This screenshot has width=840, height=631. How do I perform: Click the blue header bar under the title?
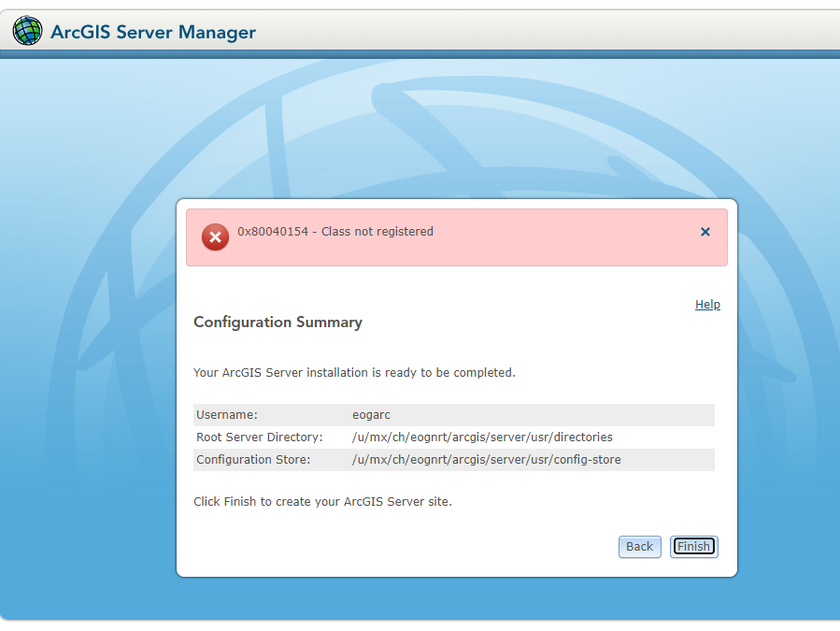pyautogui.click(x=420, y=54)
